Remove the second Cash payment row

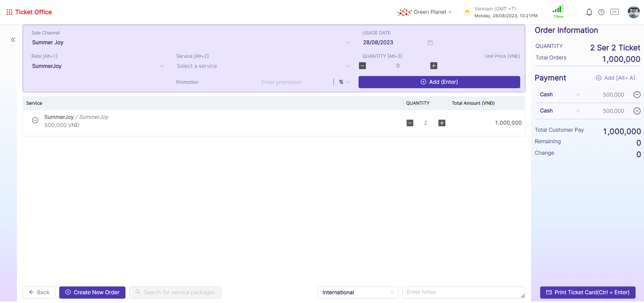coord(637,111)
